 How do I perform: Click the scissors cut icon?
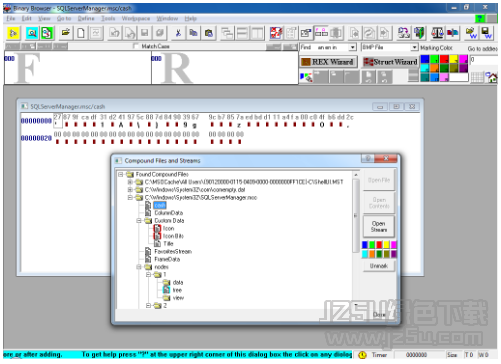click(x=178, y=33)
